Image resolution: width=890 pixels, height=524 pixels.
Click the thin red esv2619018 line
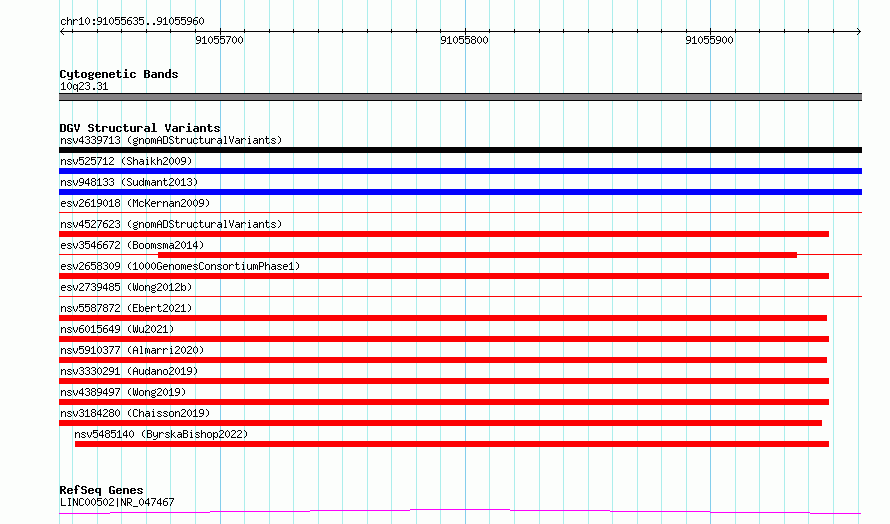[x=460, y=212]
